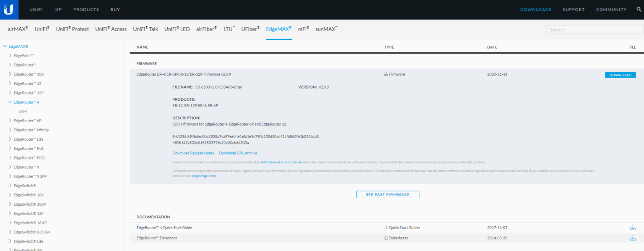Viewport: 644px width, 251px height.
Task: Download EdgeRouter 4 Quick Start Guide via arrow icon
Action: pos(632,227)
